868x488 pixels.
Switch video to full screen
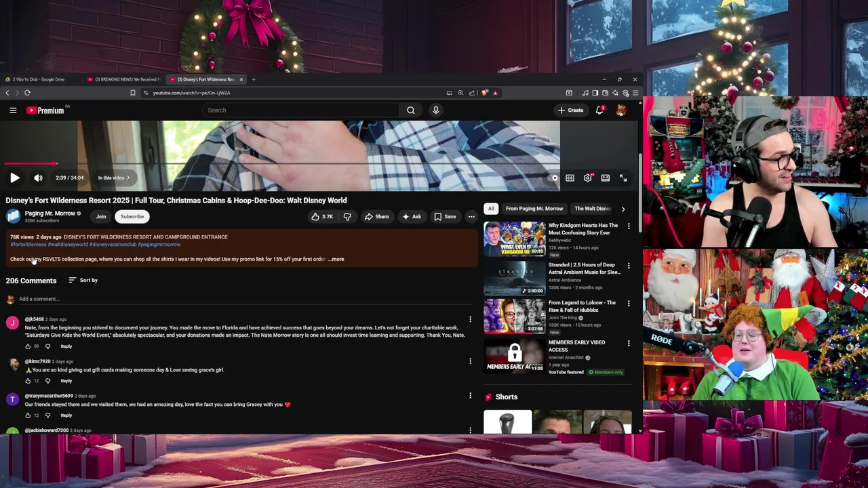pyautogui.click(x=623, y=178)
